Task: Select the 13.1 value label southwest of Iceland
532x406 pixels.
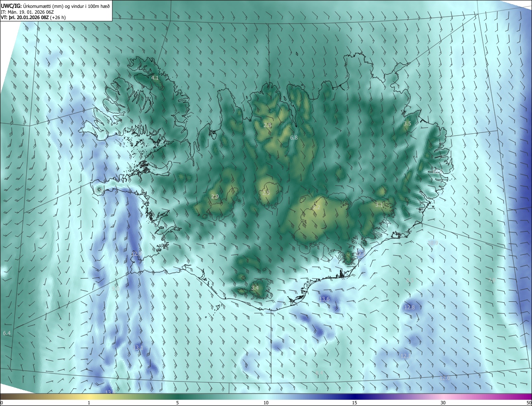Action: pos(138,348)
